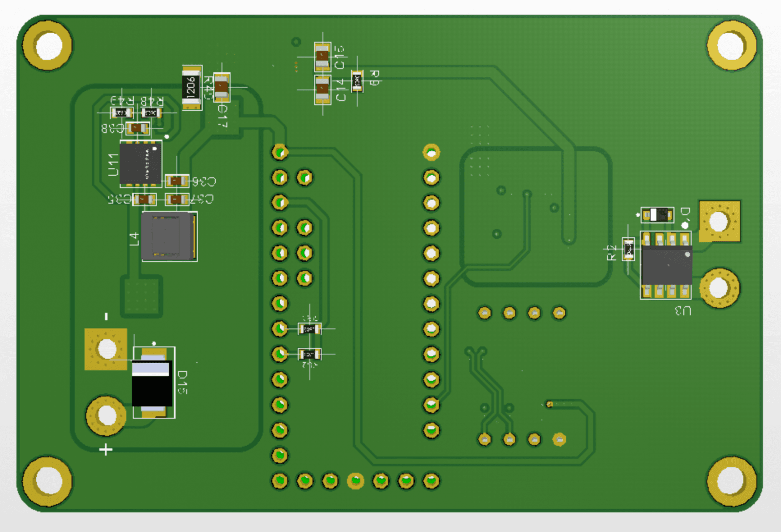781x532 pixels.
Task: Click the R48 resistor
Action: point(151,113)
